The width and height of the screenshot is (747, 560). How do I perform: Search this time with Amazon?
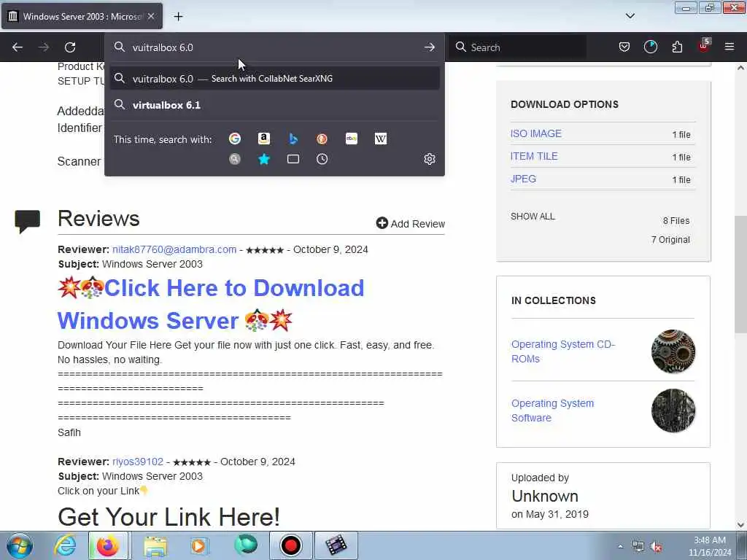click(x=263, y=139)
